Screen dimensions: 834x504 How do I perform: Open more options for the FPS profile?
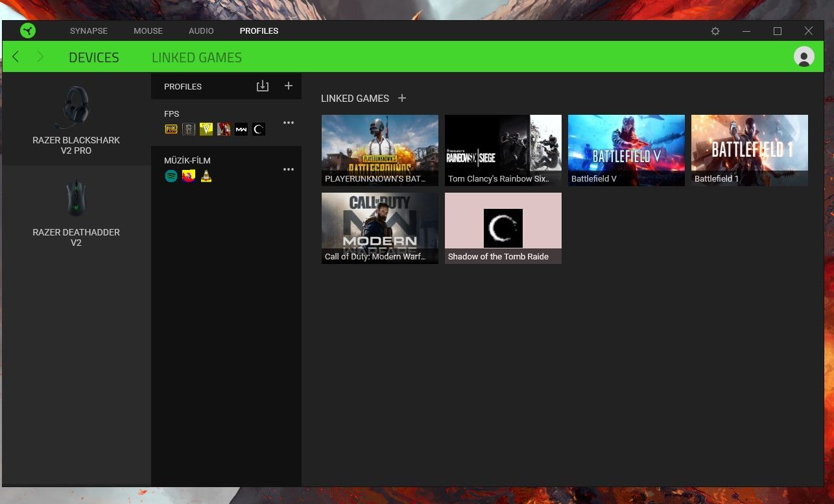pos(289,123)
